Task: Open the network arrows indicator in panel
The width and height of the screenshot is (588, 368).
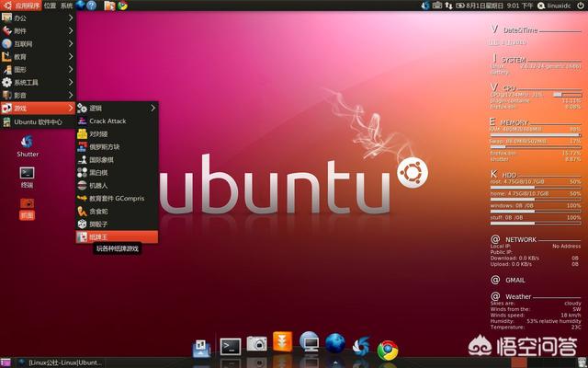Action: pyautogui.click(x=448, y=6)
